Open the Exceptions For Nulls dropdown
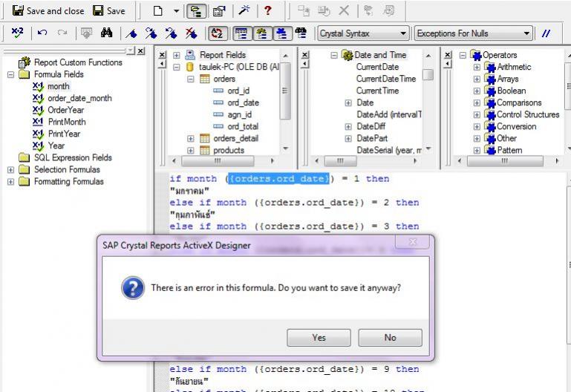 point(473,33)
